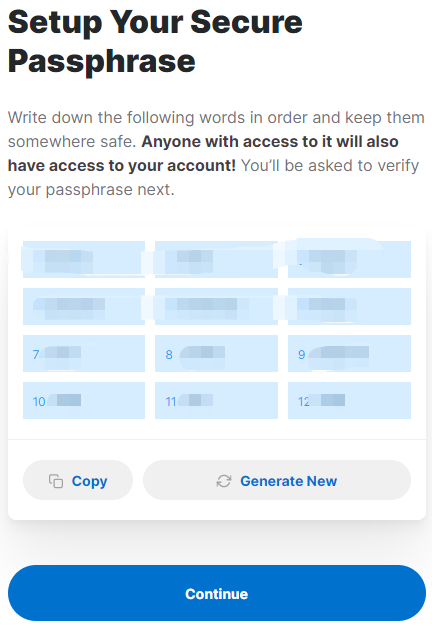Viewport: 432px width, 632px height.
Task: Copy the passphrase with the Copy button
Action: (x=78, y=480)
